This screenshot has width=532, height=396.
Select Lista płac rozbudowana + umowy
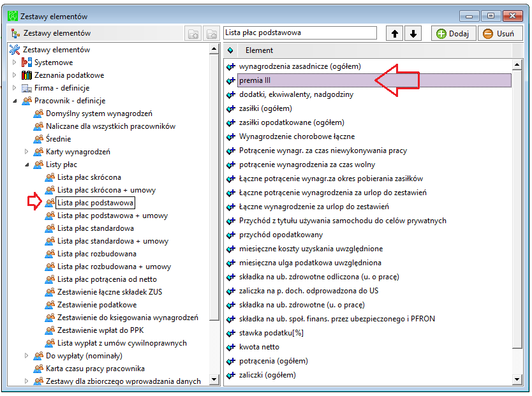coord(114,267)
